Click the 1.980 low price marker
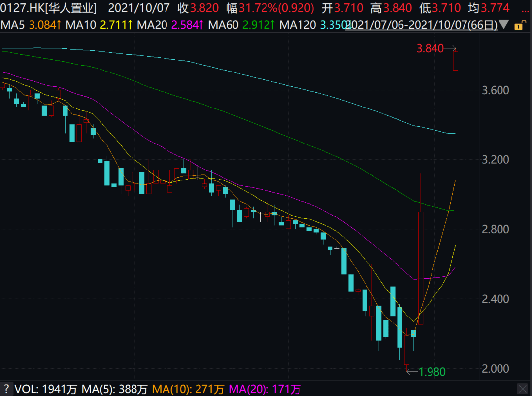 click(432, 372)
